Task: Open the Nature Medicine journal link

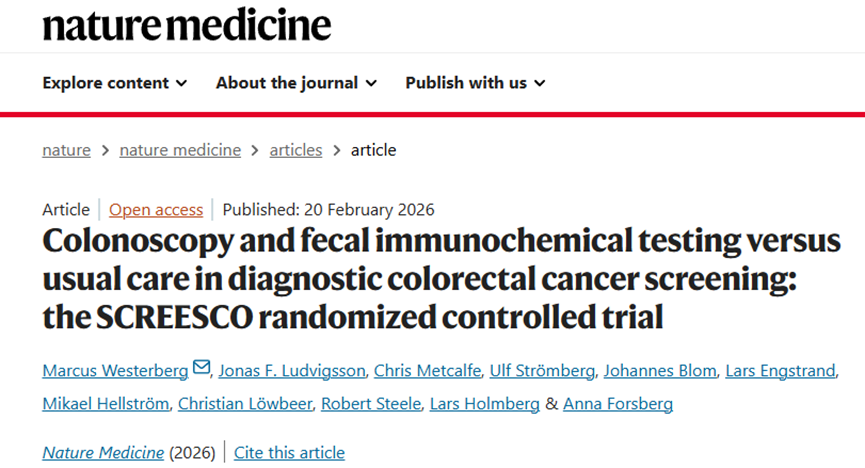Action: (x=103, y=453)
